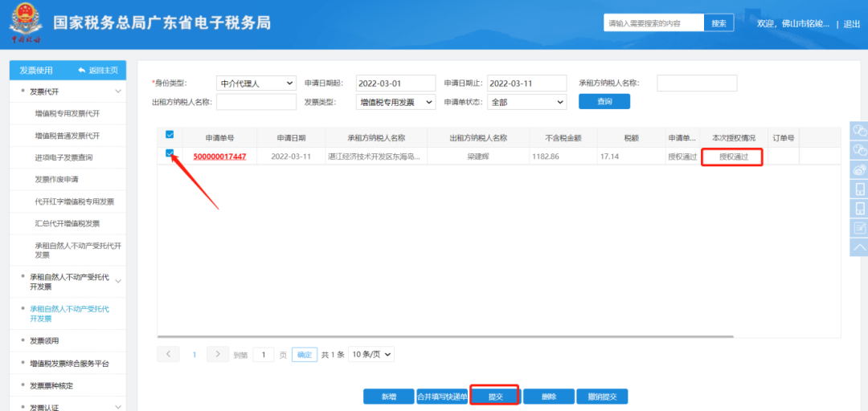Image resolution: width=868 pixels, height=411 pixels.
Task: Click the pencil feedback icon in right sidebar
Action: coord(860,228)
